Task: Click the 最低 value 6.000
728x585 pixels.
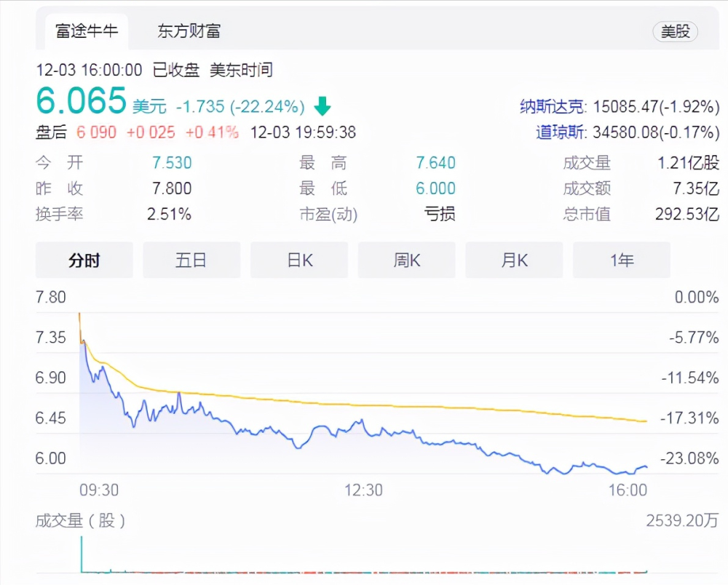Action: pyautogui.click(x=435, y=188)
